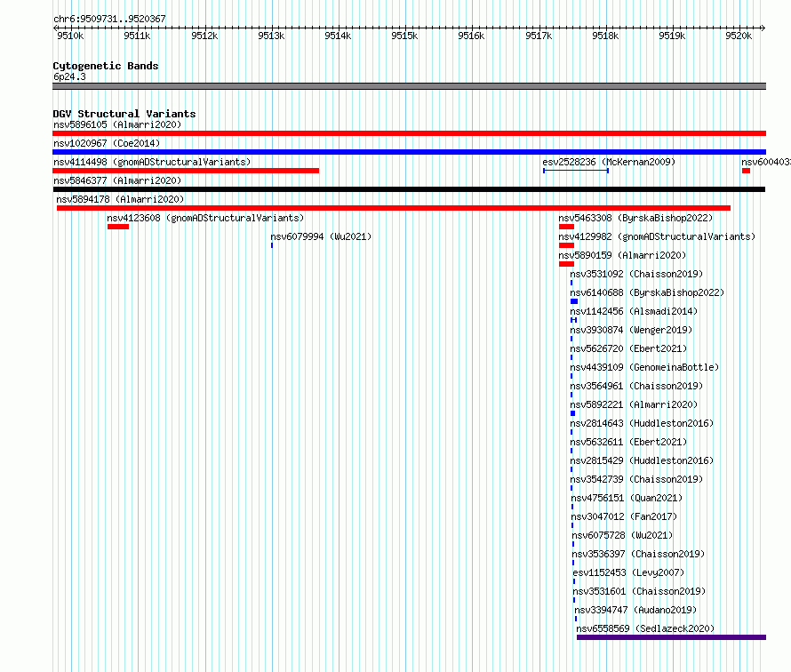Click the 9510k ruler tick label
This screenshot has height=672, width=791.
pos(70,36)
